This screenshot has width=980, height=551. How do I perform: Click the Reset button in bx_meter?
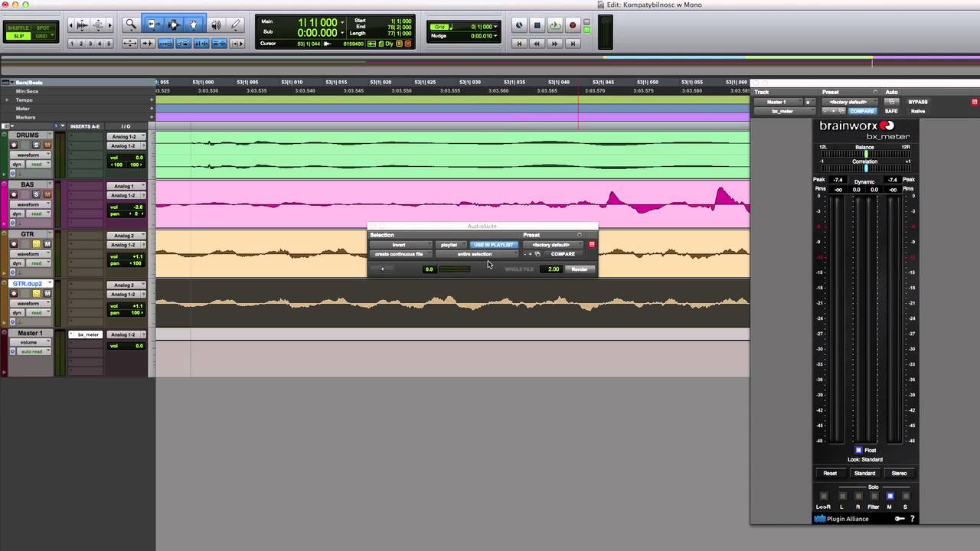click(x=830, y=473)
